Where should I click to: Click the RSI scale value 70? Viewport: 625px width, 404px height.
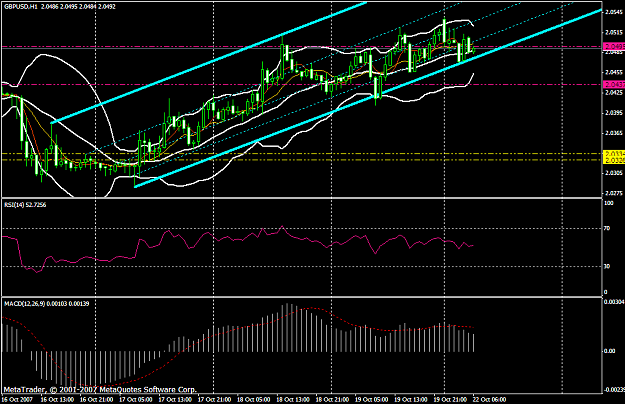pos(607,228)
